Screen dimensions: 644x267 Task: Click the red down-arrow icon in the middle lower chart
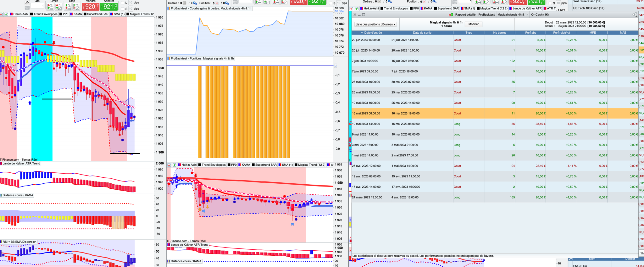(169, 165)
